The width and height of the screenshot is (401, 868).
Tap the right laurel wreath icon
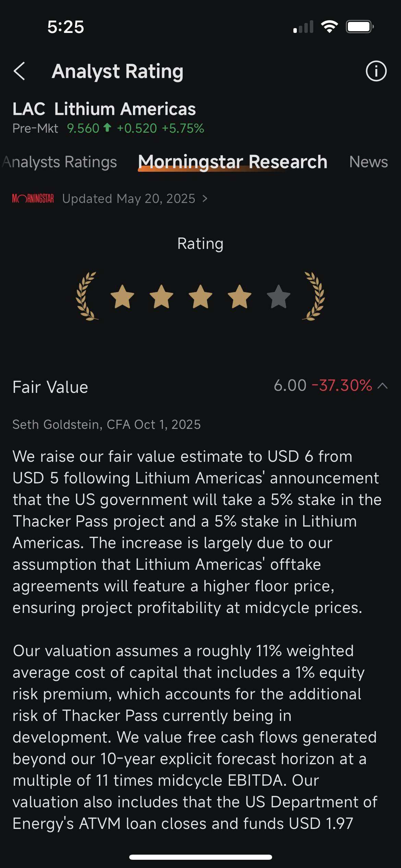click(313, 296)
